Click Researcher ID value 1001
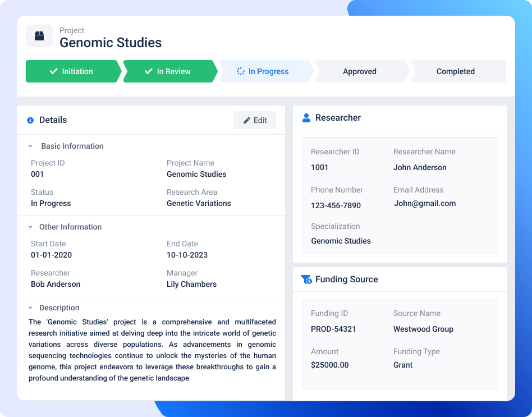The height and width of the screenshot is (417, 532). tap(320, 167)
